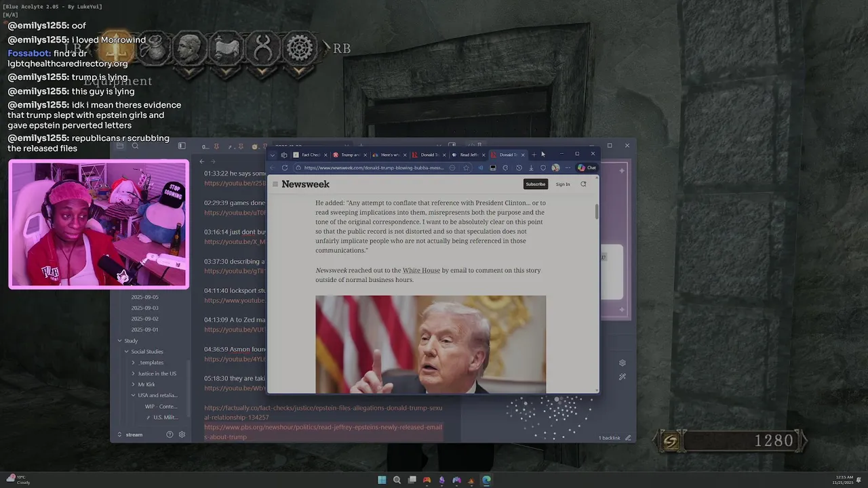
Task: Open Edge read aloud icon
Action: click(481, 167)
